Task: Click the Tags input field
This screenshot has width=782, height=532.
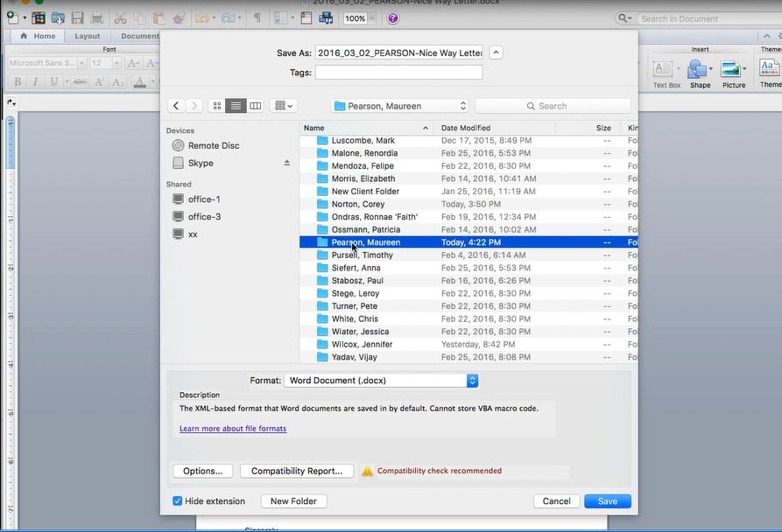Action: 398,73
